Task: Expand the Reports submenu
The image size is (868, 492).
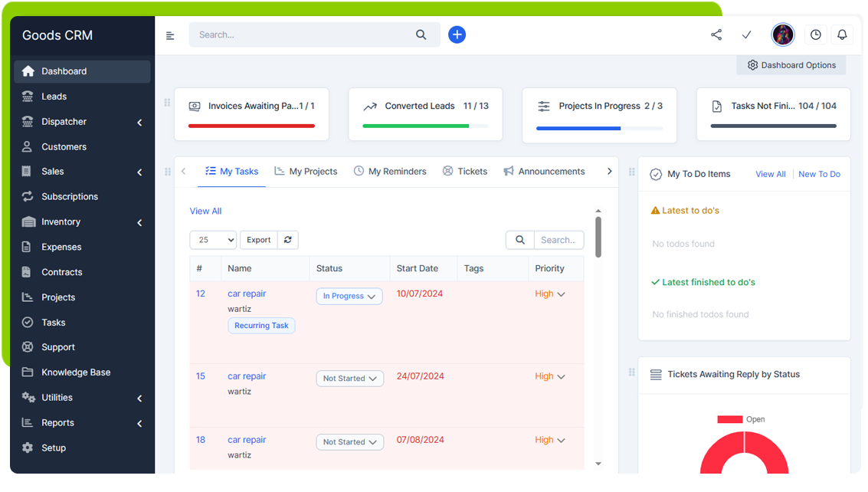Action: (x=139, y=424)
